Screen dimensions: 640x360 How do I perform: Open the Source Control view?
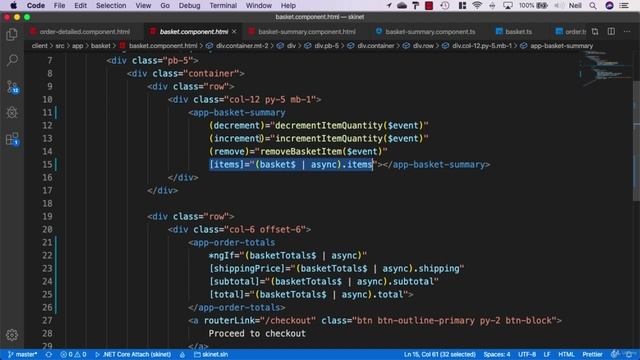click(12, 87)
